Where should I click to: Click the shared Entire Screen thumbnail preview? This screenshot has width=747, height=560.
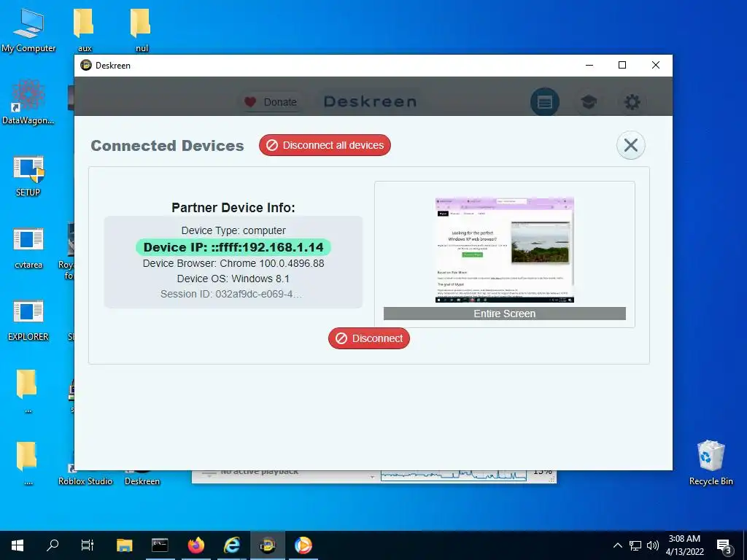pyautogui.click(x=505, y=250)
